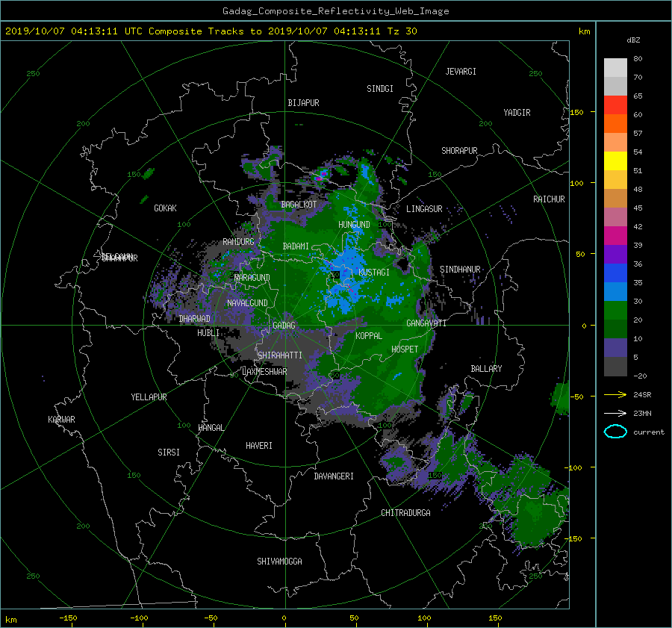672x628 pixels.
Task: Click the HAVERI city label
Action: click(x=259, y=446)
